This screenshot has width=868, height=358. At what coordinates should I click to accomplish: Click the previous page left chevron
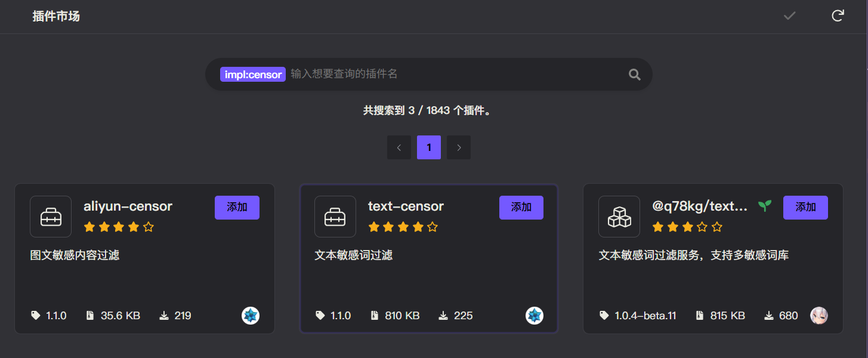399,147
